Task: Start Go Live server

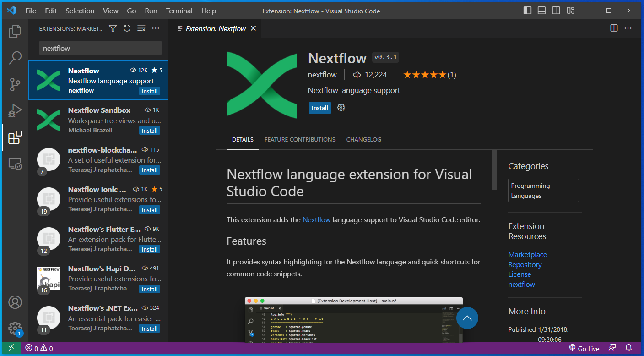Action: [584, 348]
